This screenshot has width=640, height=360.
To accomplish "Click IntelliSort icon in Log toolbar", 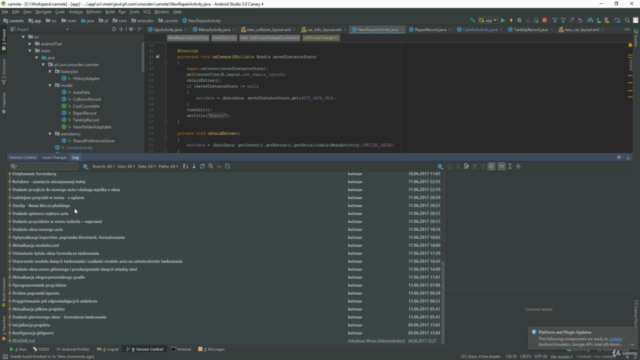I will (186, 167).
